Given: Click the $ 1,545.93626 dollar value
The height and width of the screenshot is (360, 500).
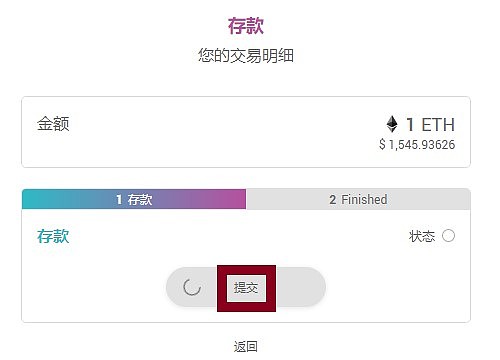Looking at the screenshot, I should [x=417, y=145].
